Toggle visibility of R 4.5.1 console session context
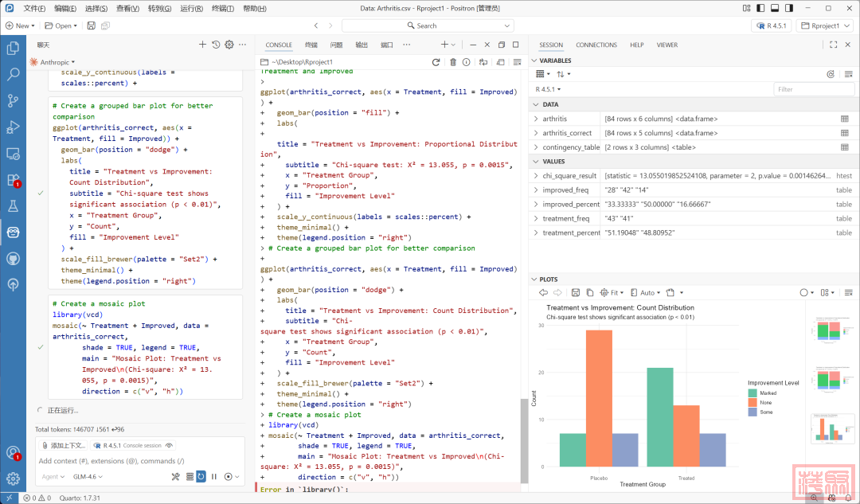This screenshot has height=504, width=860. click(169, 445)
